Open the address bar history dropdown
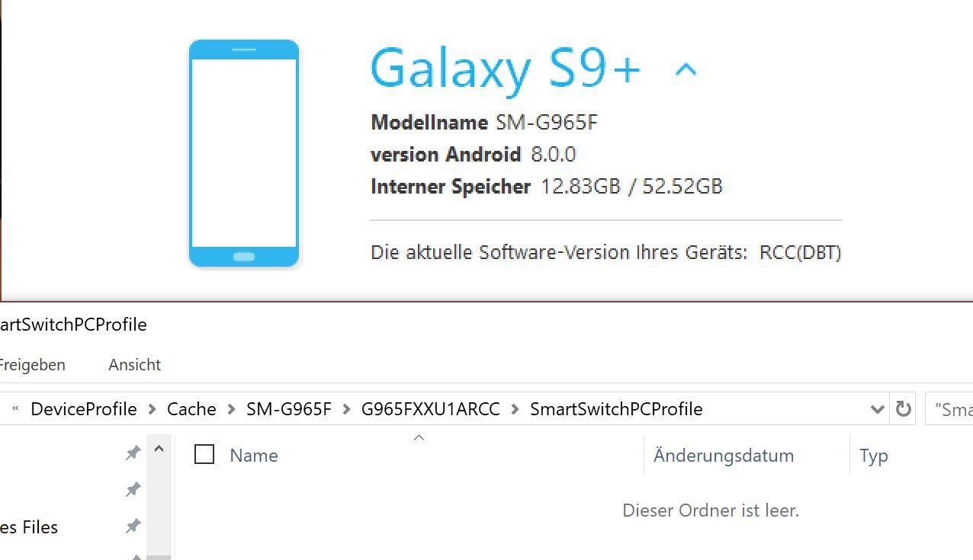This screenshot has width=973, height=560. [x=877, y=409]
